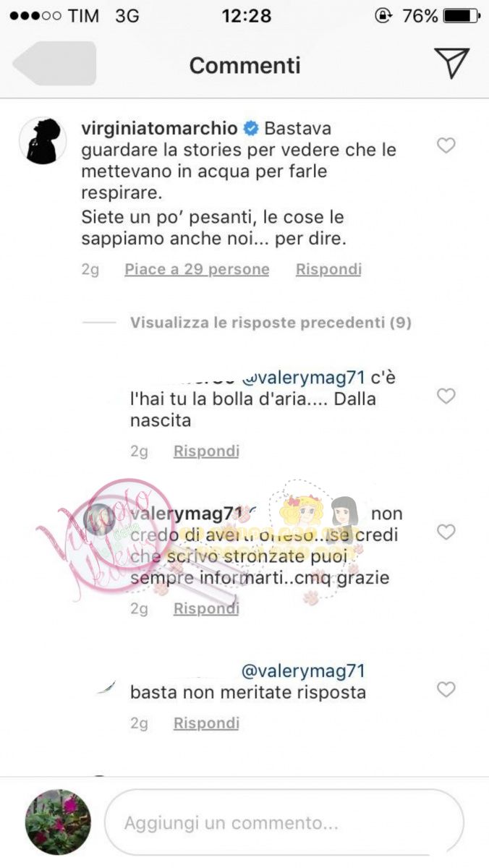The image size is (489, 868).
Task: Like virginiatomarchio's comment with the heart
Action: [x=446, y=146]
